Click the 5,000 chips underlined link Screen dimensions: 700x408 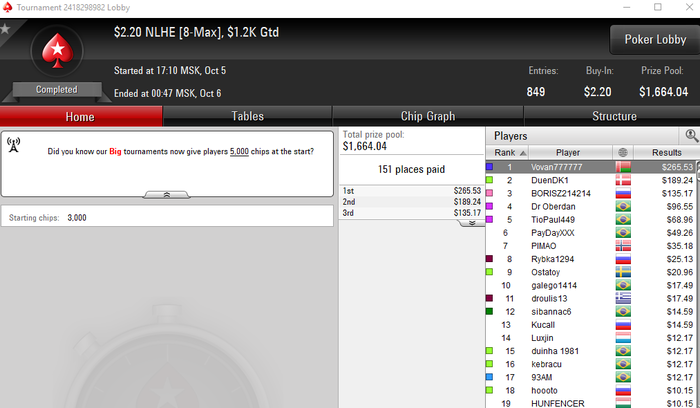[x=239, y=151]
